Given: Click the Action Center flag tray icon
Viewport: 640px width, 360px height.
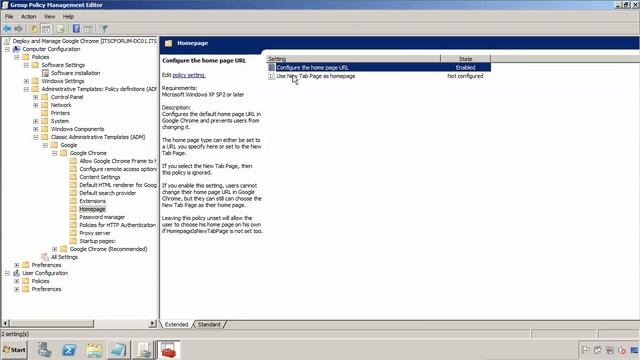Looking at the screenshot, I should pos(586,350).
